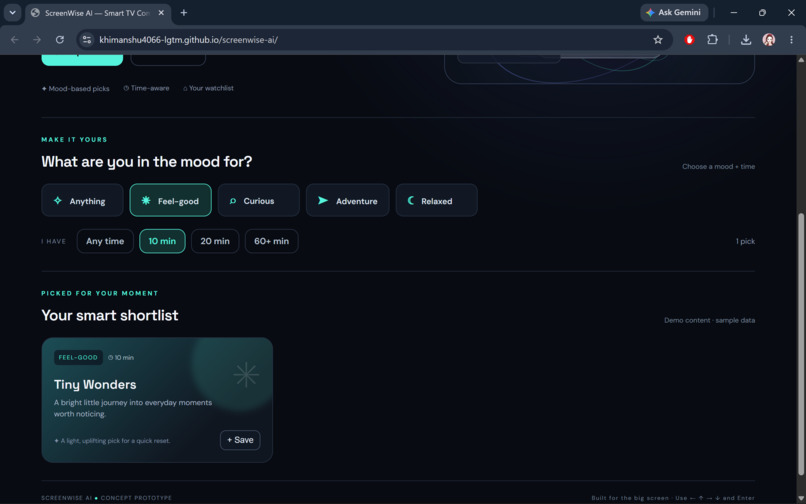Image resolution: width=806 pixels, height=504 pixels.
Task: Close the ScreenWise AI tab
Action: pos(161,13)
